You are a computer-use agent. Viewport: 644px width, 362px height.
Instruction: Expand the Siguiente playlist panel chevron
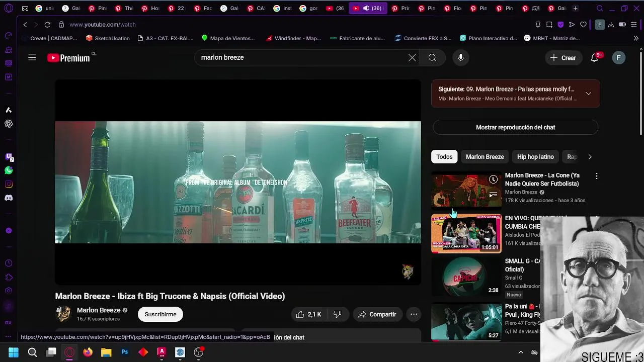(588, 94)
